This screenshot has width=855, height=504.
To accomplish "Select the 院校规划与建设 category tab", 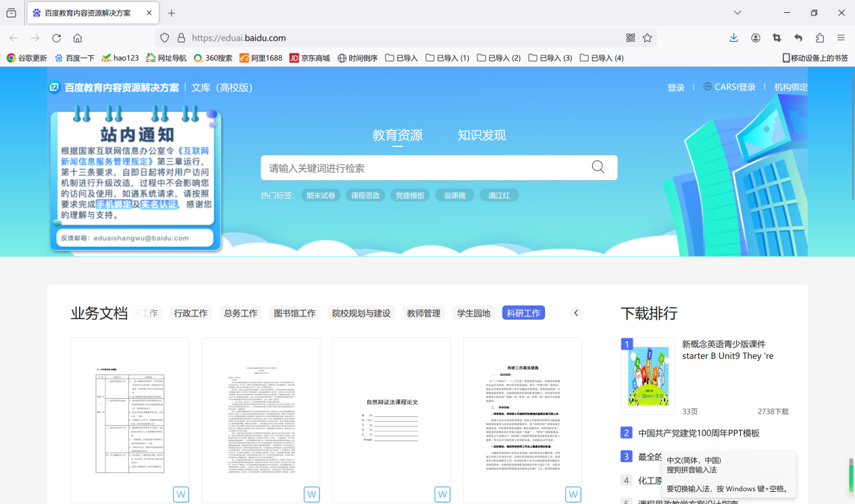I will [361, 313].
